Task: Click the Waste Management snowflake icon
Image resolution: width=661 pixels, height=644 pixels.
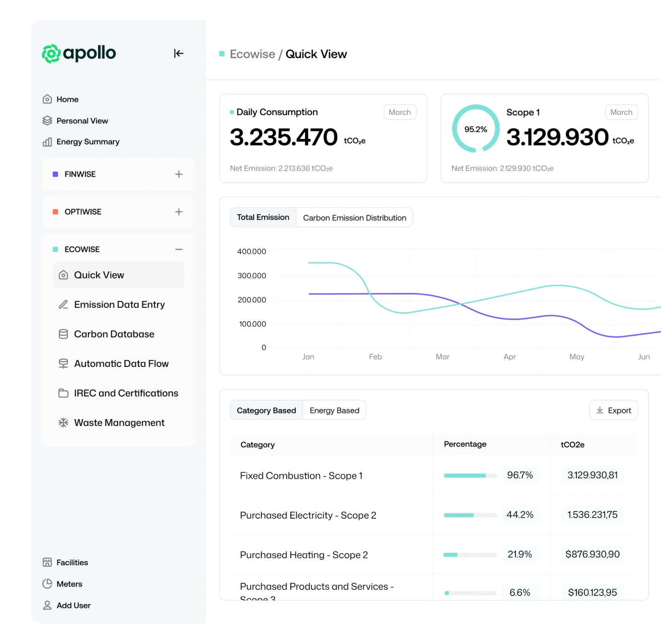Action: pyautogui.click(x=63, y=423)
